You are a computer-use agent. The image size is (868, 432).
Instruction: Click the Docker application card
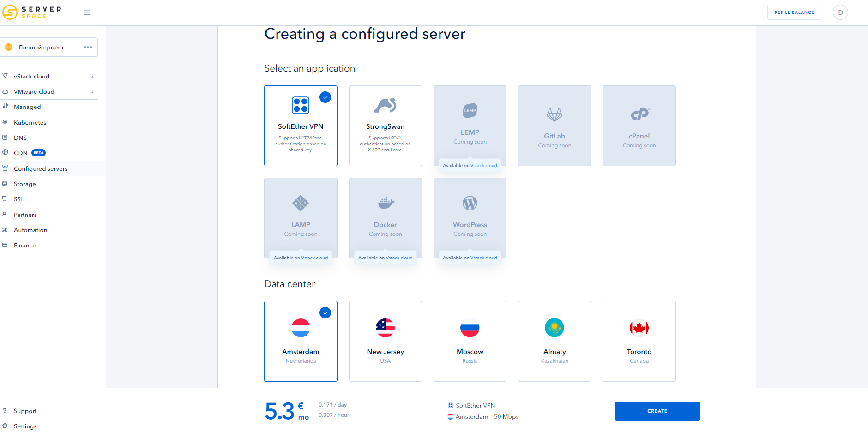(386, 218)
